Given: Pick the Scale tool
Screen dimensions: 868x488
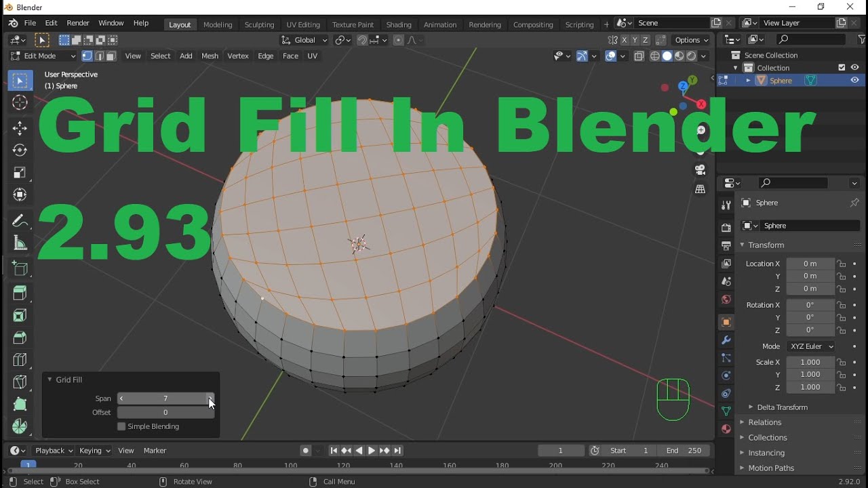Looking at the screenshot, I should coord(20,173).
